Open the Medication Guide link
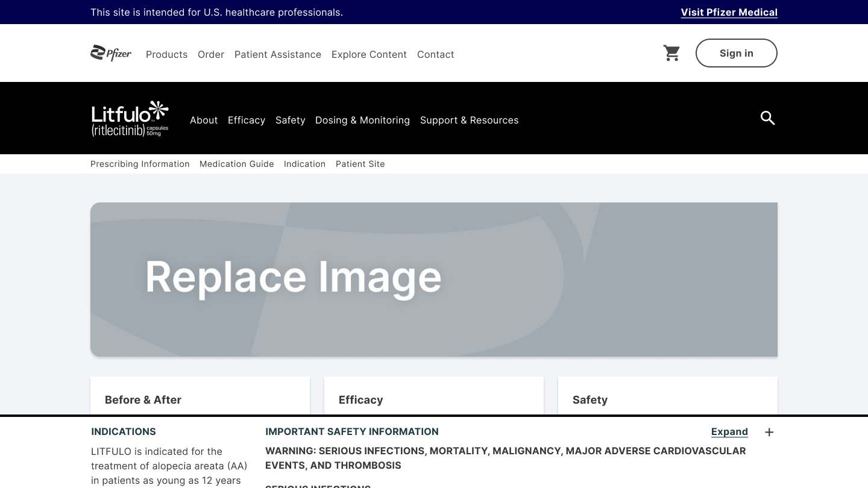The width and height of the screenshot is (868, 488). (237, 164)
